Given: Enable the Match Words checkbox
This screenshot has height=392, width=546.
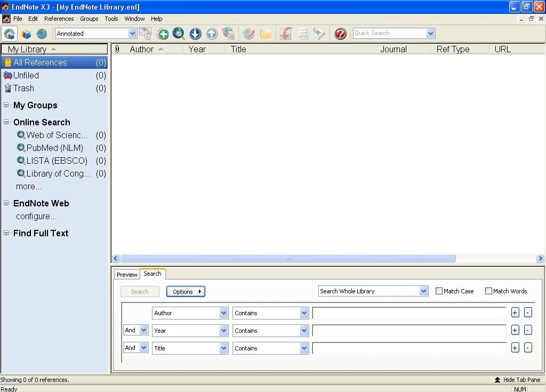Looking at the screenshot, I should pos(488,291).
